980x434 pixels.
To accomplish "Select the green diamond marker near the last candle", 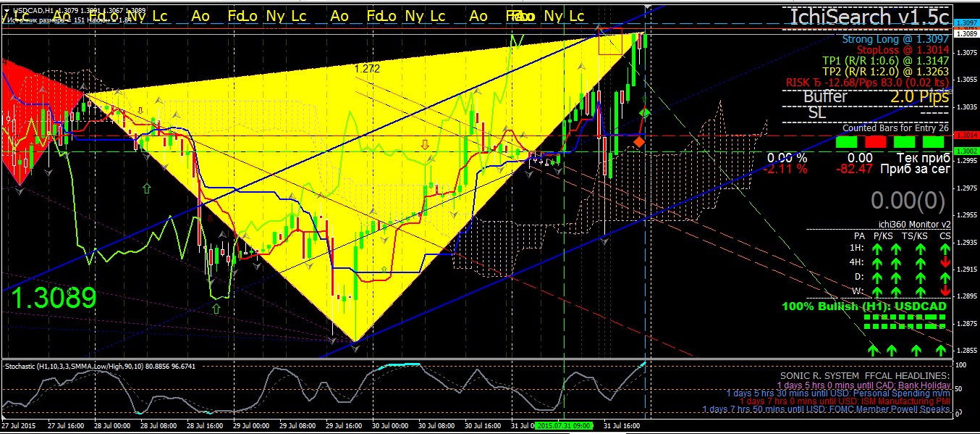I will tap(646, 112).
